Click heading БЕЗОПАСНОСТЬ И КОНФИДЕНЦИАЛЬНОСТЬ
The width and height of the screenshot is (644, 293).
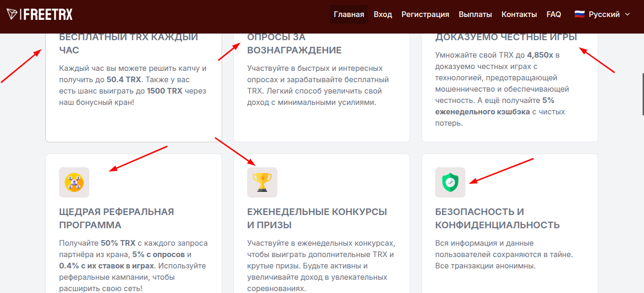click(x=498, y=218)
